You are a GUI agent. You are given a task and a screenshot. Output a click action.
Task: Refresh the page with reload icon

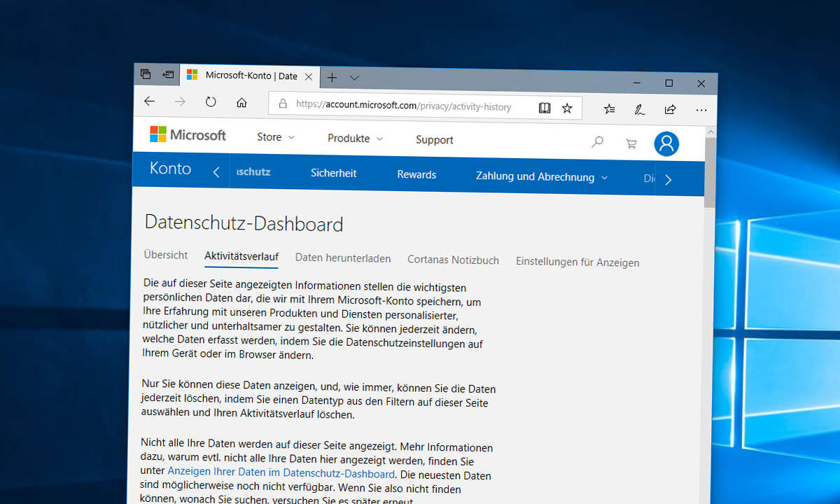[211, 102]
